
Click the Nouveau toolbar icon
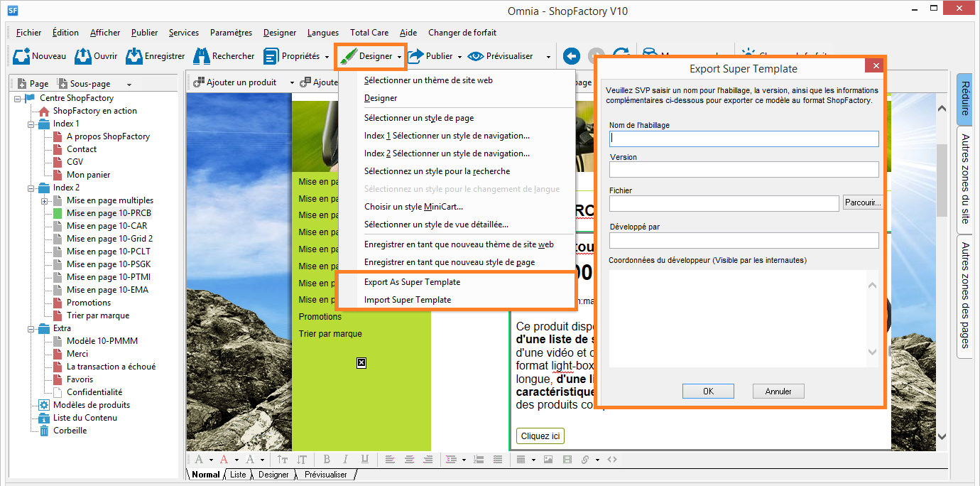click(21, 56)
